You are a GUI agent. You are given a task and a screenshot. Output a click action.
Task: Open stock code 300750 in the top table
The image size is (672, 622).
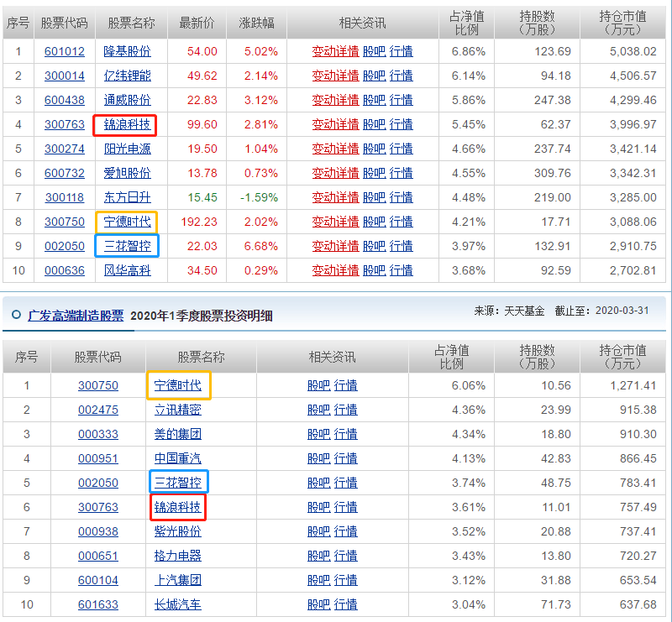tap(65, 222)
